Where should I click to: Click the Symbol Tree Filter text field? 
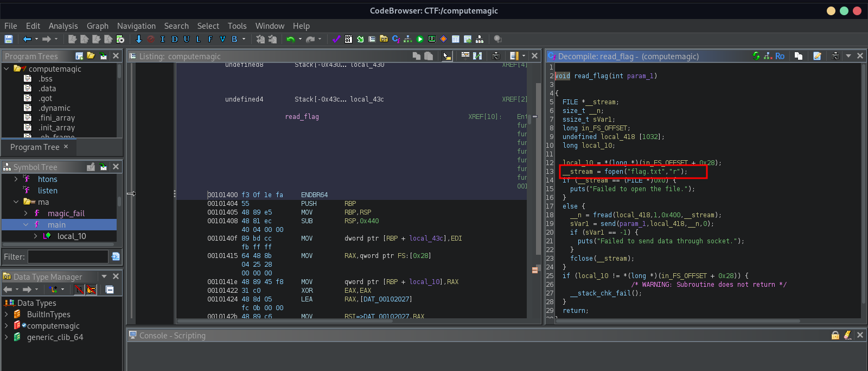point(68,256)
